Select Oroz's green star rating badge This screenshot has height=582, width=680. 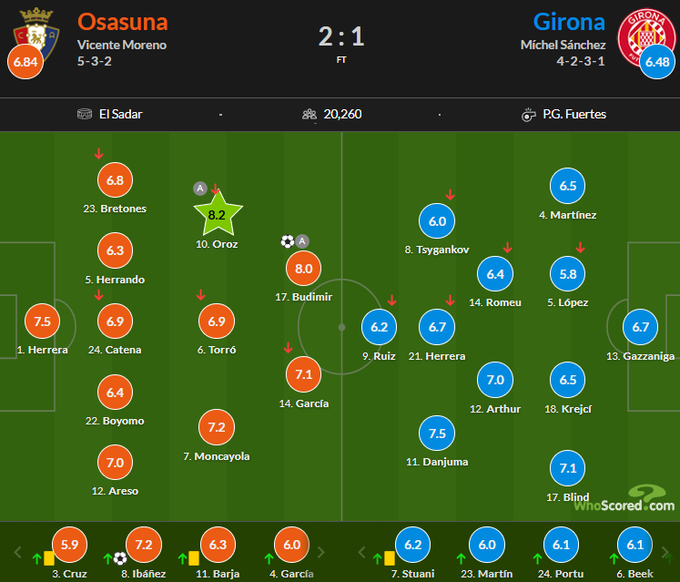pyautogui.click(x=218, y=213)
